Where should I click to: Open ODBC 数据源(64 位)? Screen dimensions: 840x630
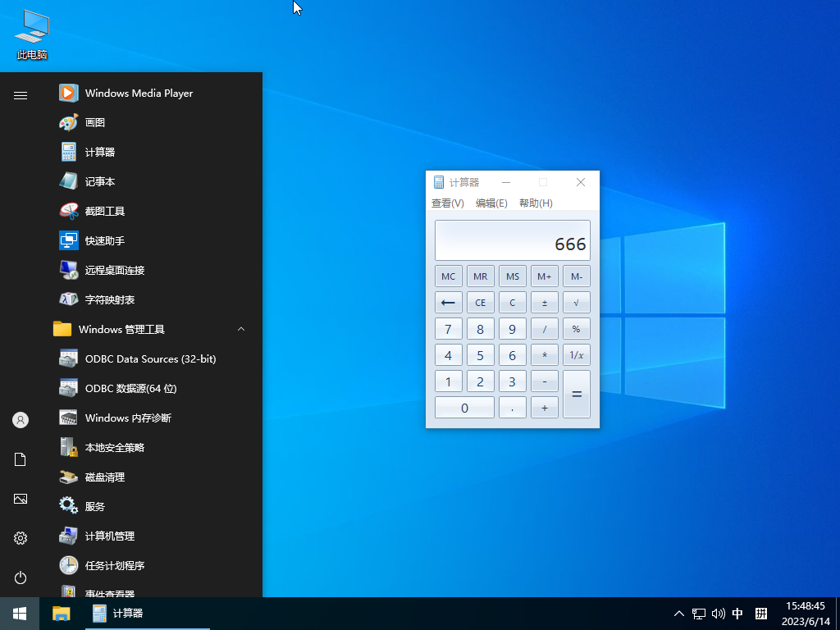coord(150,388)
